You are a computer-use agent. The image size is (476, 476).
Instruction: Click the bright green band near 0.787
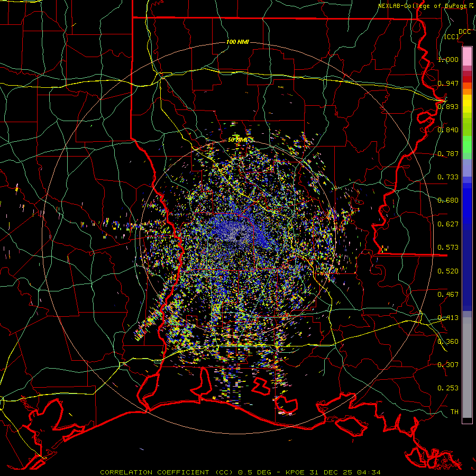(x=467, y=144)
